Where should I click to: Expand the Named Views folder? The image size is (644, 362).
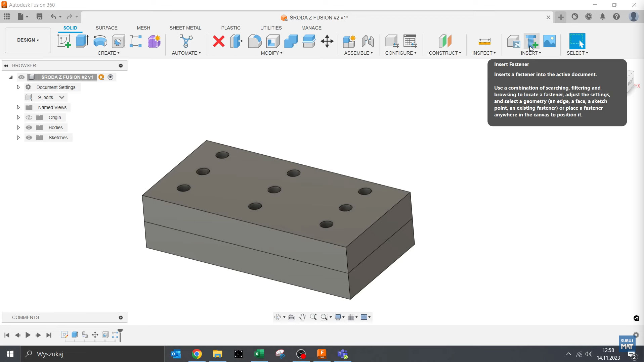click(18, 107)
